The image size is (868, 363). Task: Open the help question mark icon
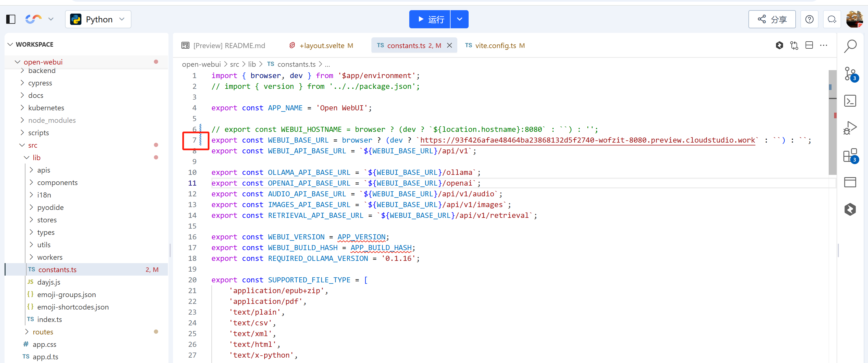pos(809,19)
